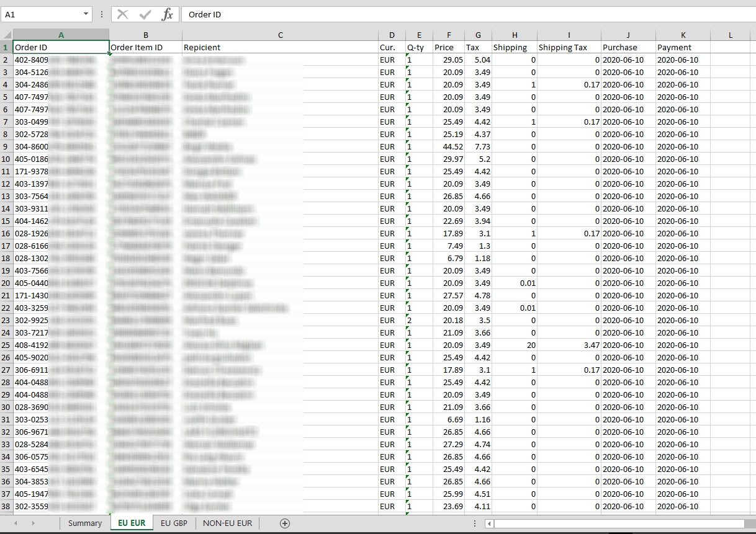
Task: Open the NON-EU EUR sheet tab
Action: coord(227,523)
